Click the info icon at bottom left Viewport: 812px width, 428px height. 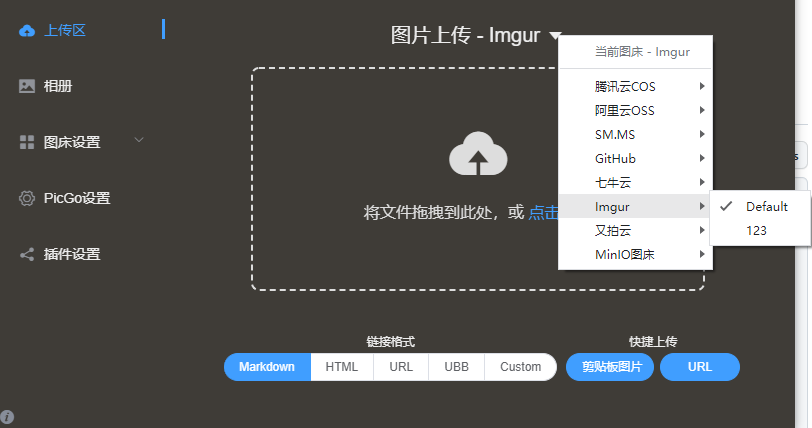point(7,417)
